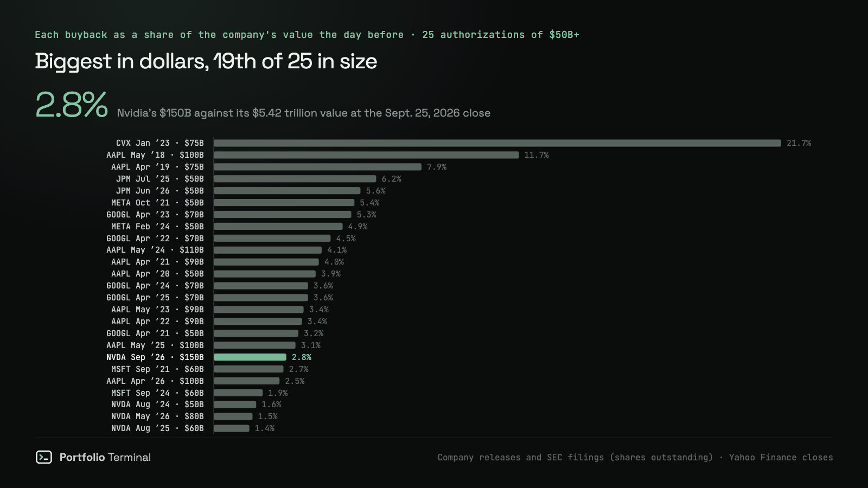The image size is (868, 488).
Task: Select the GOOGL Apr '21 · $50B label
Action: coord(155,333)
